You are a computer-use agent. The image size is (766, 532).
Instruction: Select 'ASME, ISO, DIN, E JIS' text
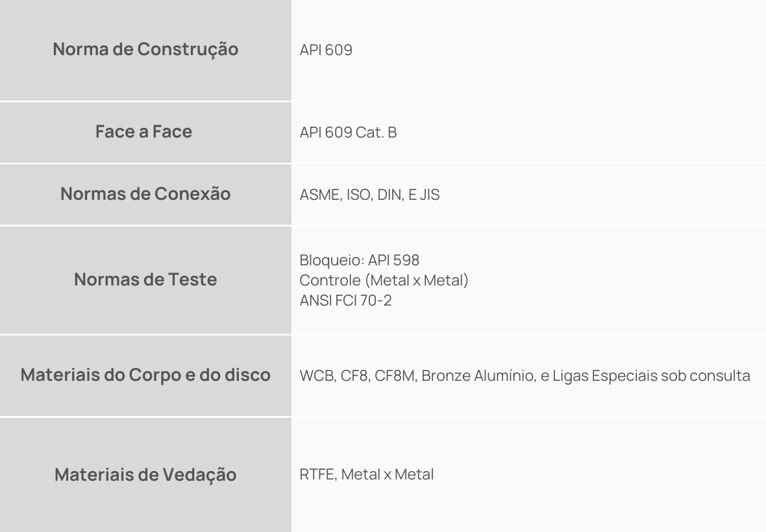pos(369,195)
